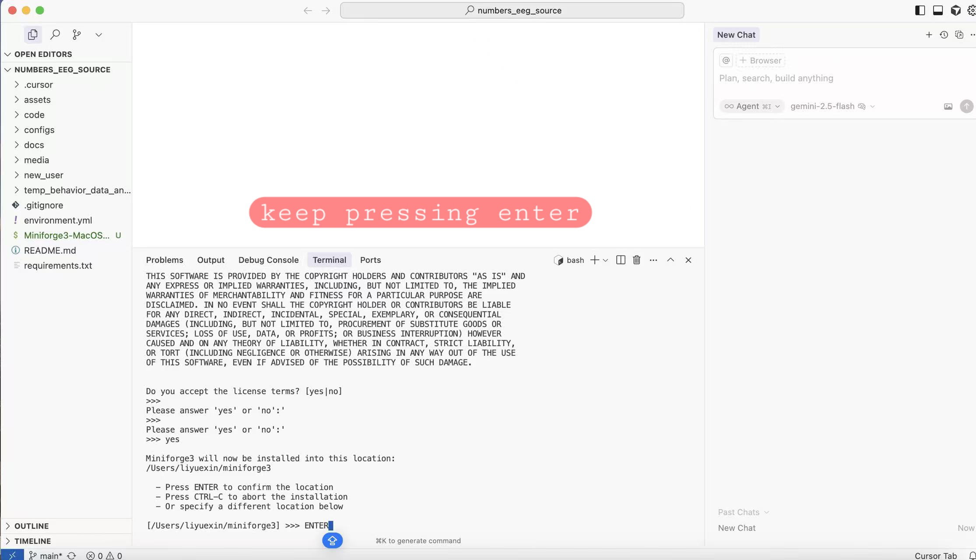Attach an image in chat input
The width and height of the screenshot is (976, 560).
tap(948, 106)
